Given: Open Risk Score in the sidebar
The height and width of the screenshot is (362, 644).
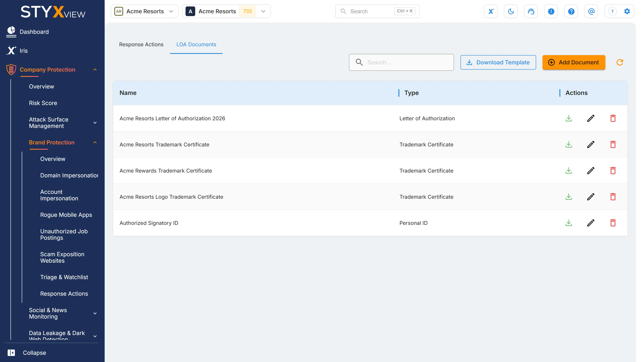Looking at the screenshot, I should [x=43, y=103].
